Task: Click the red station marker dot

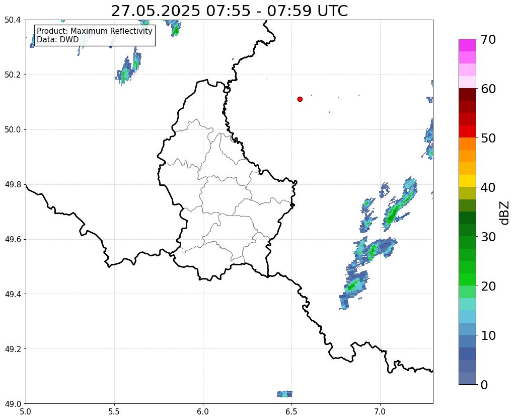Action: click(x=300, y=99)
